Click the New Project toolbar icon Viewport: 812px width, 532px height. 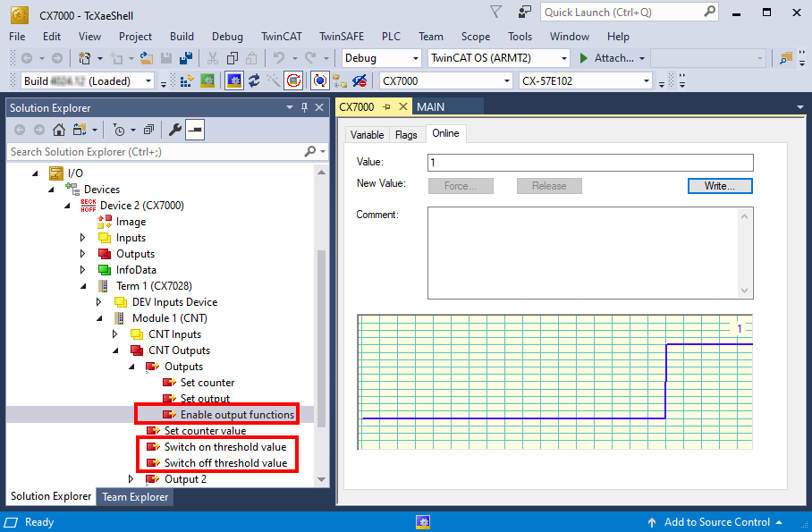coord(84,58)
